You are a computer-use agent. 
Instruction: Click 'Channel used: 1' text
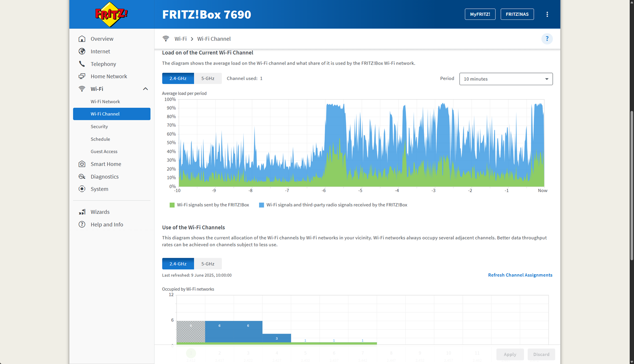(x=244, y=78)
